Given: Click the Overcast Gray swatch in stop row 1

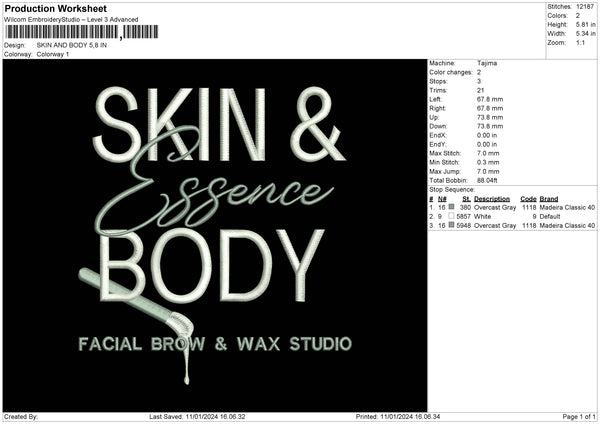Looking at the screenshot, I should click(x=452, y=207).
